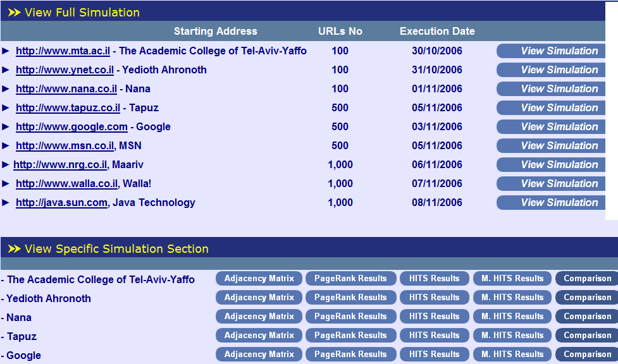The image size is (618, 364).
Task: Open Adjacency Matrix for Nana section
Action: (259, 317)
